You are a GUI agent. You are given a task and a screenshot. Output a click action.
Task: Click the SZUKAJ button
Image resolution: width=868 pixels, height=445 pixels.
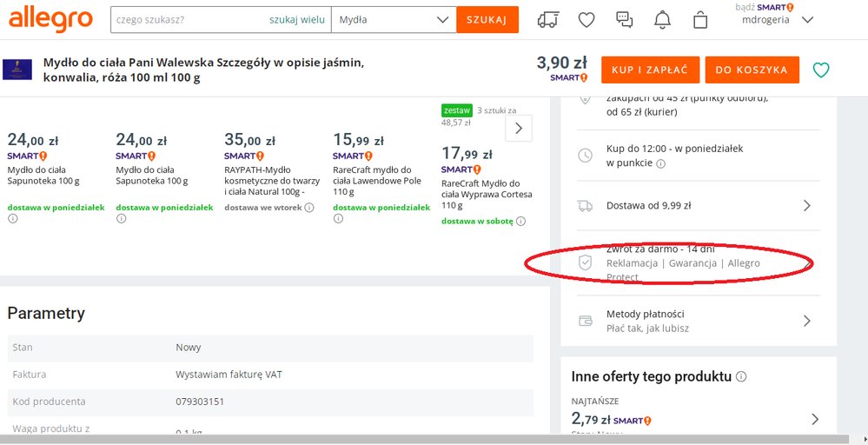(x=487, y=20)
